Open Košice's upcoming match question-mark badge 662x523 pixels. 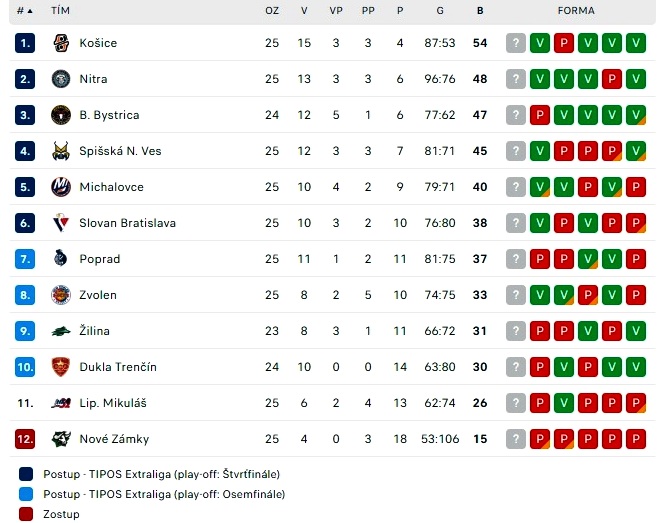pos(515,43)
